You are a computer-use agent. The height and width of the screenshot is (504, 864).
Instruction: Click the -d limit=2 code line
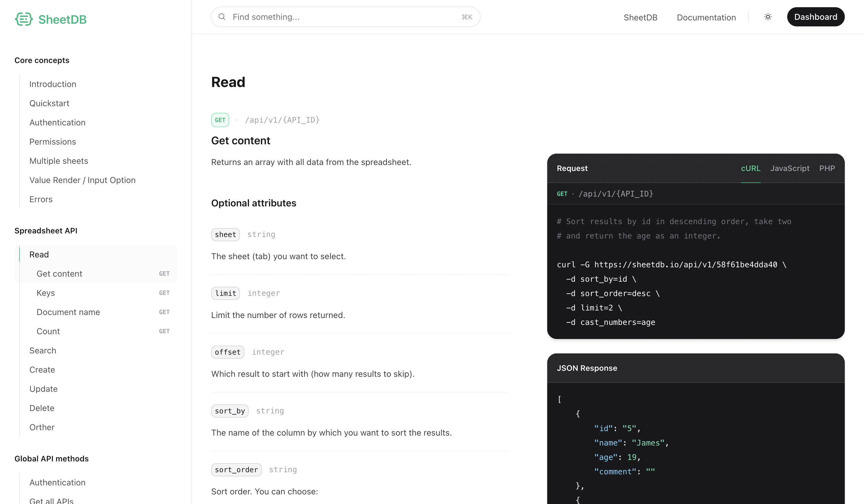point(594,308)
